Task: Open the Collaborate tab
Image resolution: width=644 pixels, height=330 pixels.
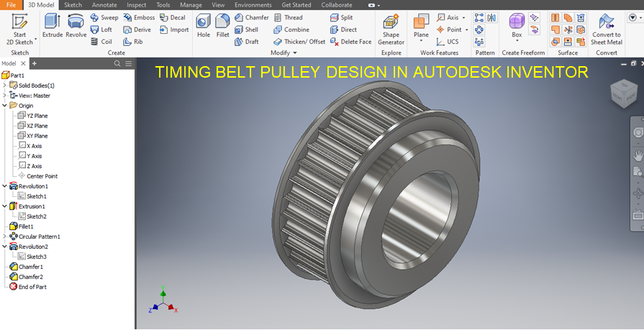Action: 336,5
